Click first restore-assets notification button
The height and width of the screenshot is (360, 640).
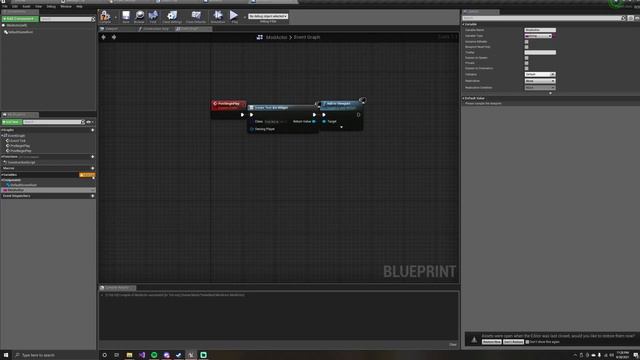491,342
